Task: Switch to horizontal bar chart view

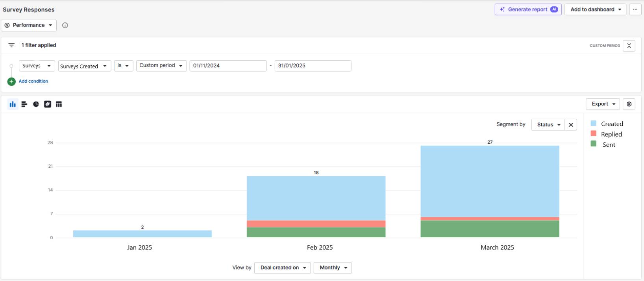Action: pos(24,104)
